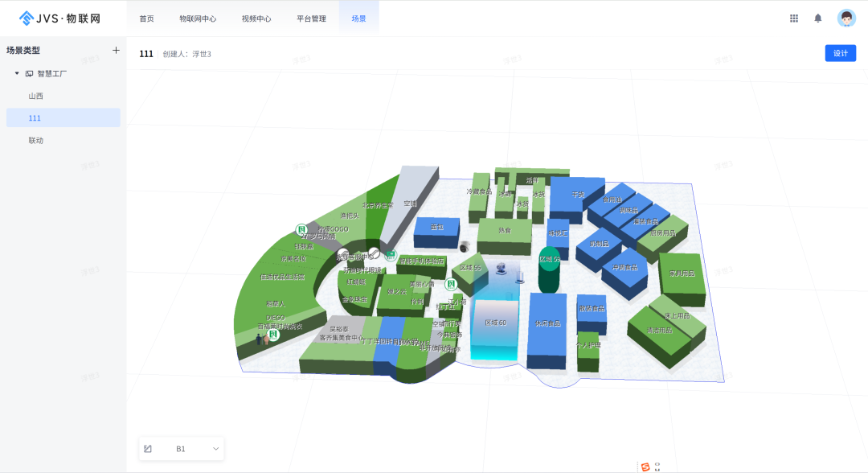The width and height of the screenshot is (868, 473).
Task: Click the 冲调食品 blue block
Action: (624, 273)
